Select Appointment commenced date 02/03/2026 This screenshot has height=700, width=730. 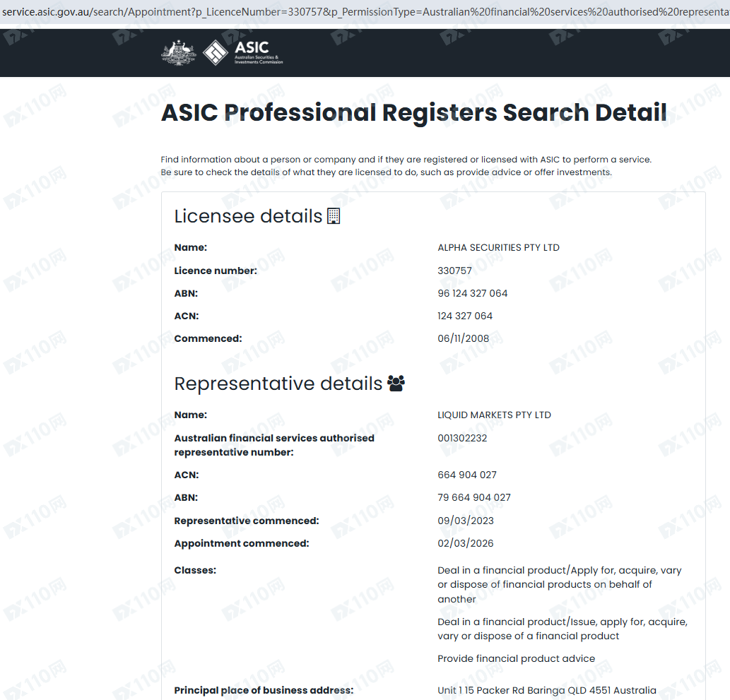click(x=466, y=543)
